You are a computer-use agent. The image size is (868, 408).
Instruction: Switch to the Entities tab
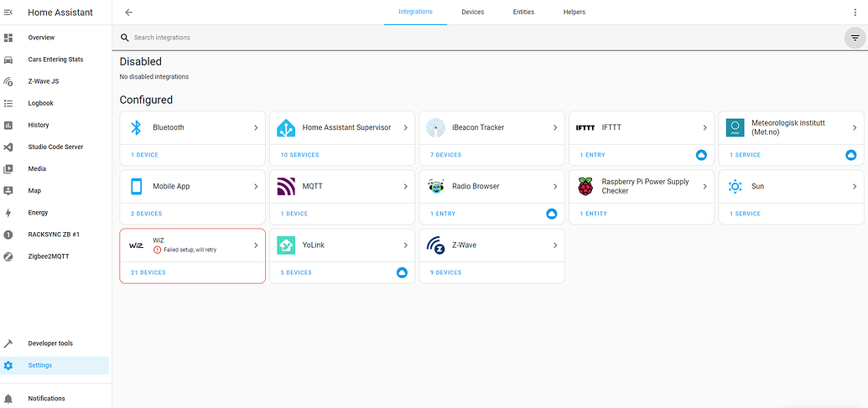523,13
